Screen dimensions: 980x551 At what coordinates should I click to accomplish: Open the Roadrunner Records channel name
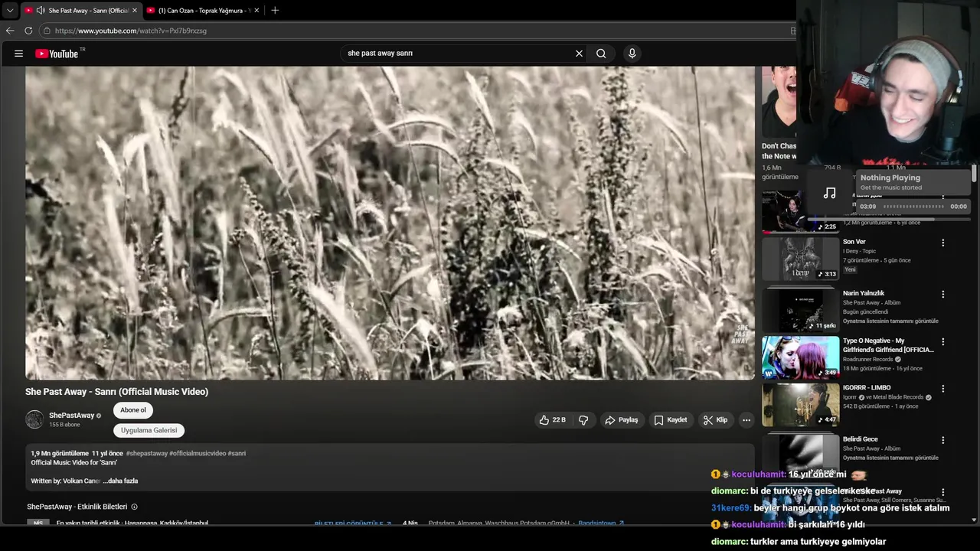tap(868, 360)
